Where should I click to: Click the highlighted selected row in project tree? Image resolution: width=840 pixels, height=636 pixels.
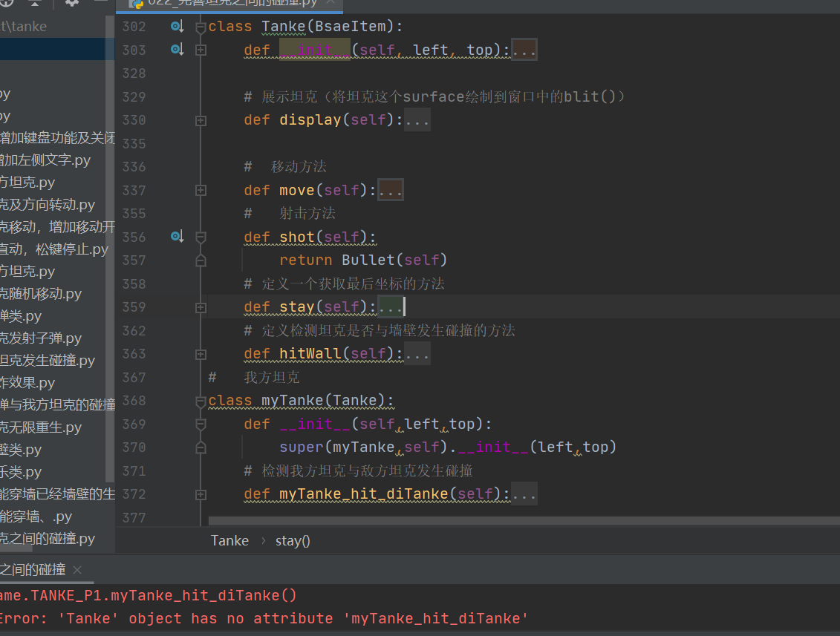[53, 49]
